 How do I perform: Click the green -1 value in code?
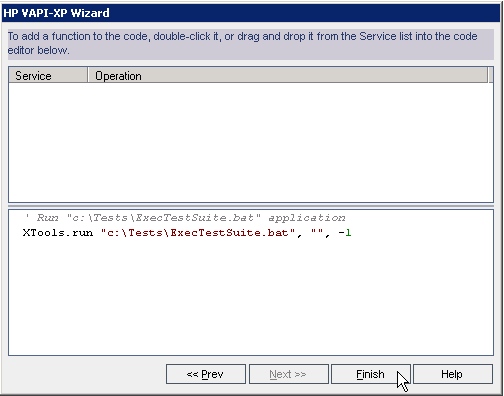[345, 233]
